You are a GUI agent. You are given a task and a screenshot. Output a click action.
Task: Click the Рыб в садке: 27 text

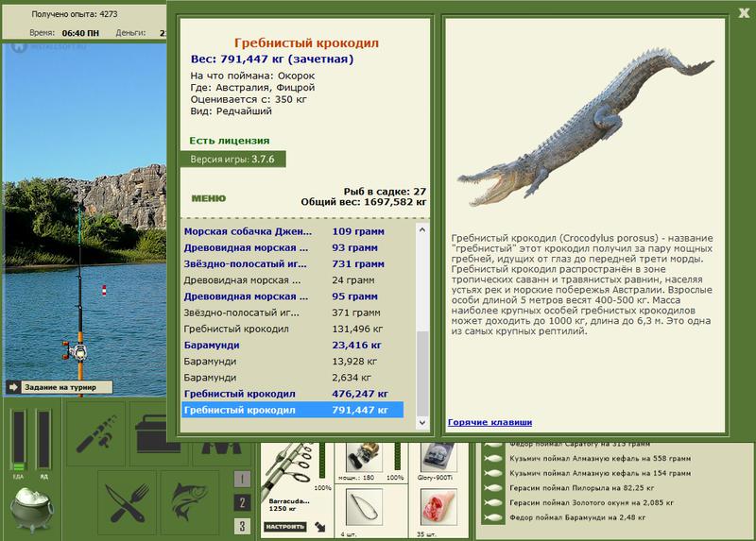[385, 192]
